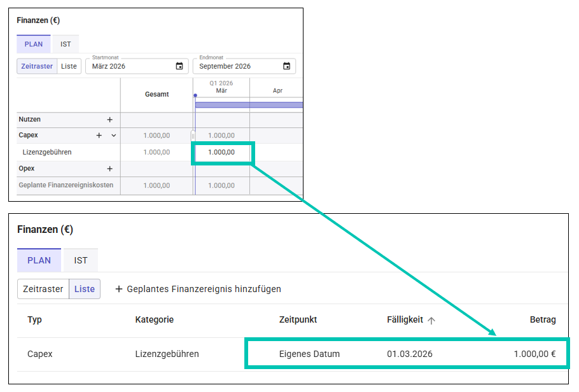Open the Startmonat März 2026 field
The width and height of the screenshot is (579, 392).
[x=130, y=66]
